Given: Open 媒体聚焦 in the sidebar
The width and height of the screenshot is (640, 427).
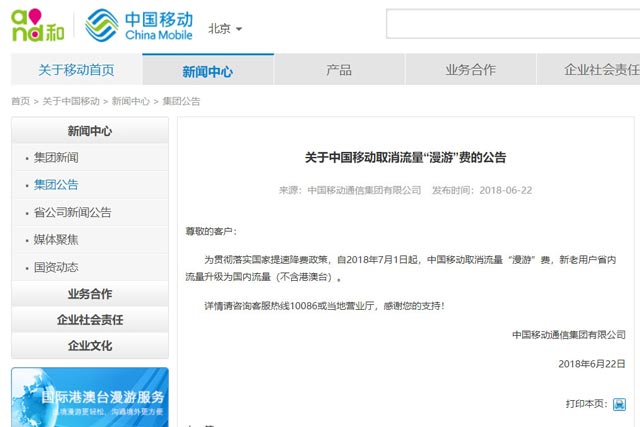Looking at the screenshot, I should (x=56, y=240).
